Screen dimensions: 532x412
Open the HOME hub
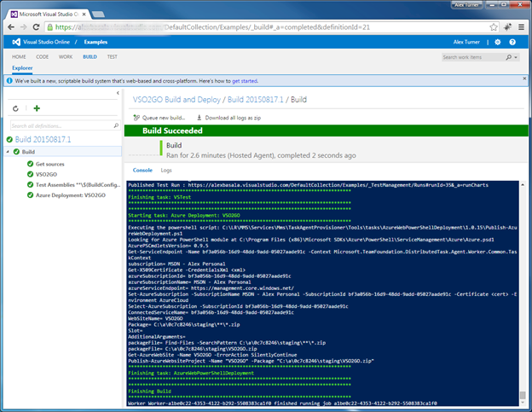(x=19, y=56)
